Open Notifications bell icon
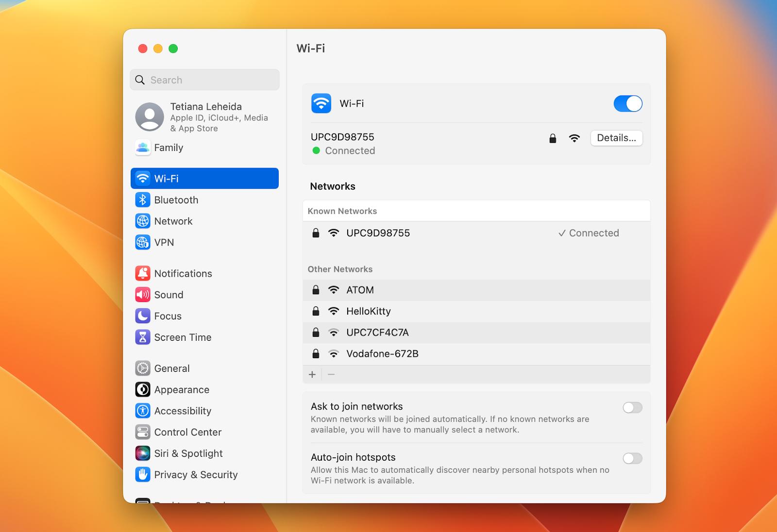Screen dimensions: 777x532 pos(142,274)
